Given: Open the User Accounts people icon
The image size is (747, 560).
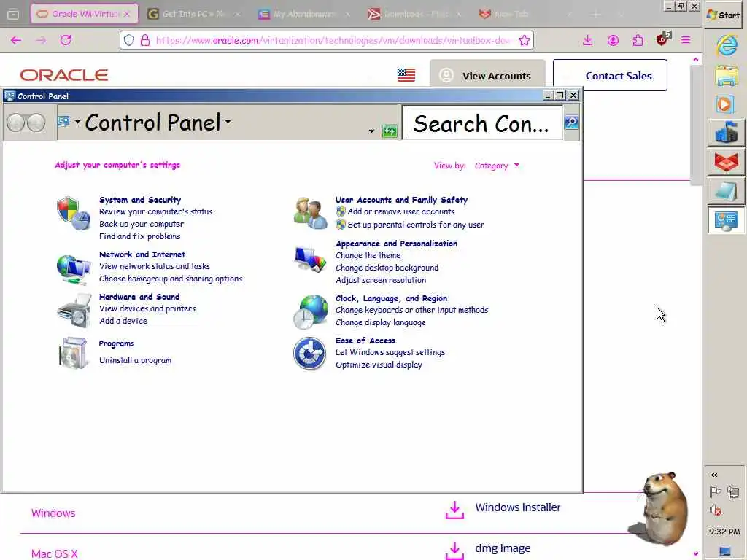Looking at the screenshot, I should click(310, 214).
